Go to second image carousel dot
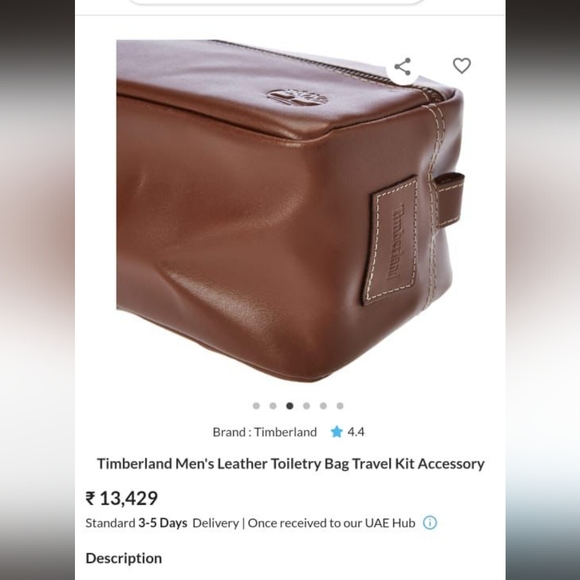Screen dimensions: 580x580 [273, 406]
